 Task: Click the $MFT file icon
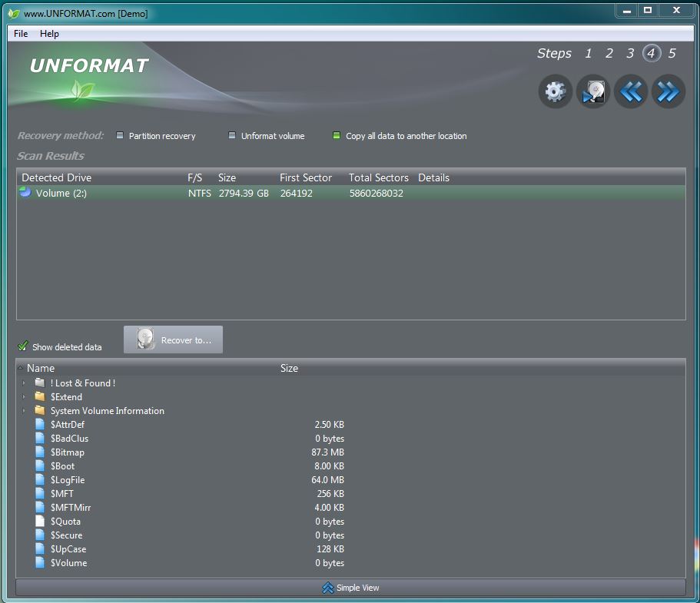pos(40,493)
